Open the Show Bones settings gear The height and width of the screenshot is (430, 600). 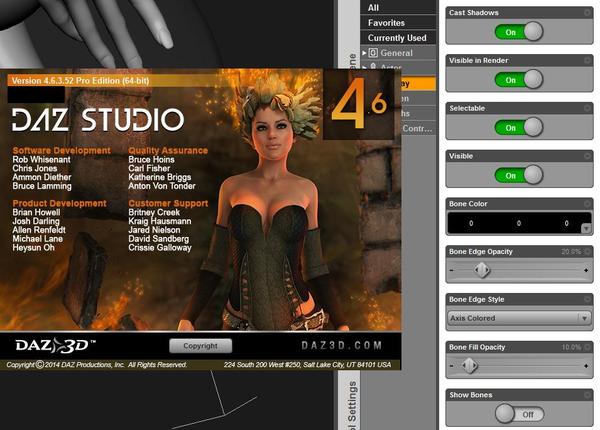tap(587, 395)
